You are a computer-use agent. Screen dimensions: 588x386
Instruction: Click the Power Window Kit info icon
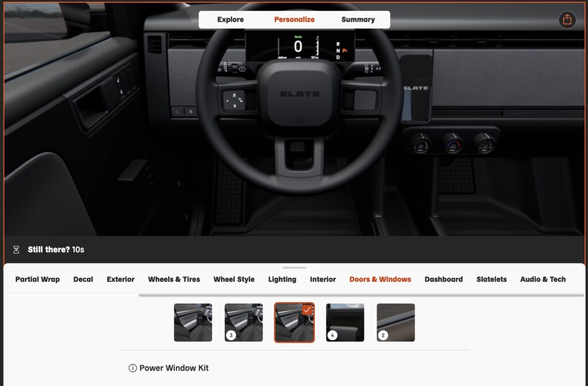point(133,368)
